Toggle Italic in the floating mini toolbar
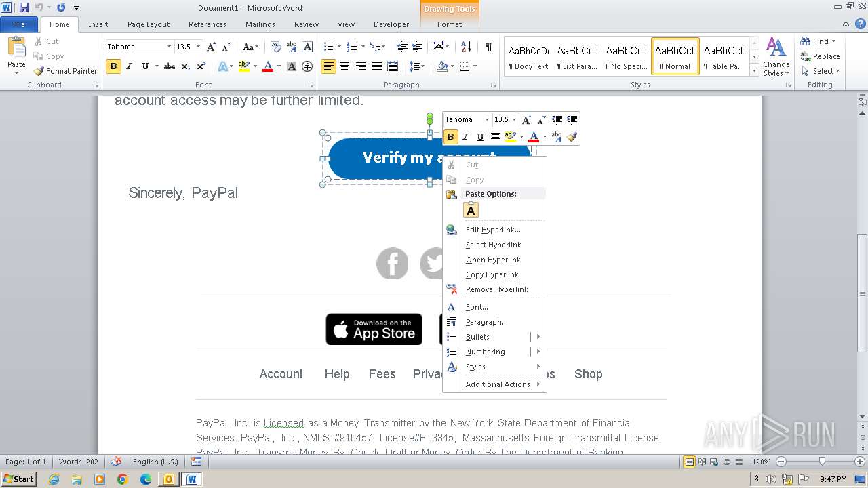Screen dimensions: 868x488 (466, 137)
